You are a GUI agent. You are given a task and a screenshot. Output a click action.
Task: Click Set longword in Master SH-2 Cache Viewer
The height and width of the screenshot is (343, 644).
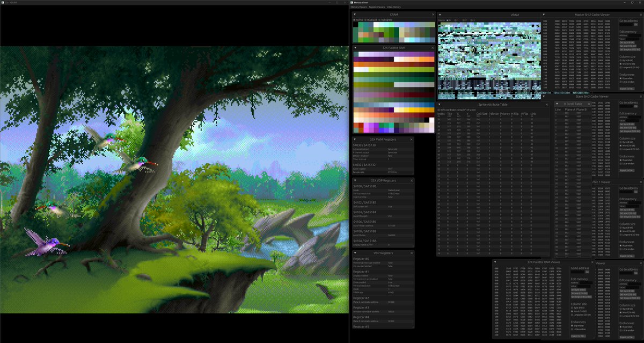tap(630, 49)
